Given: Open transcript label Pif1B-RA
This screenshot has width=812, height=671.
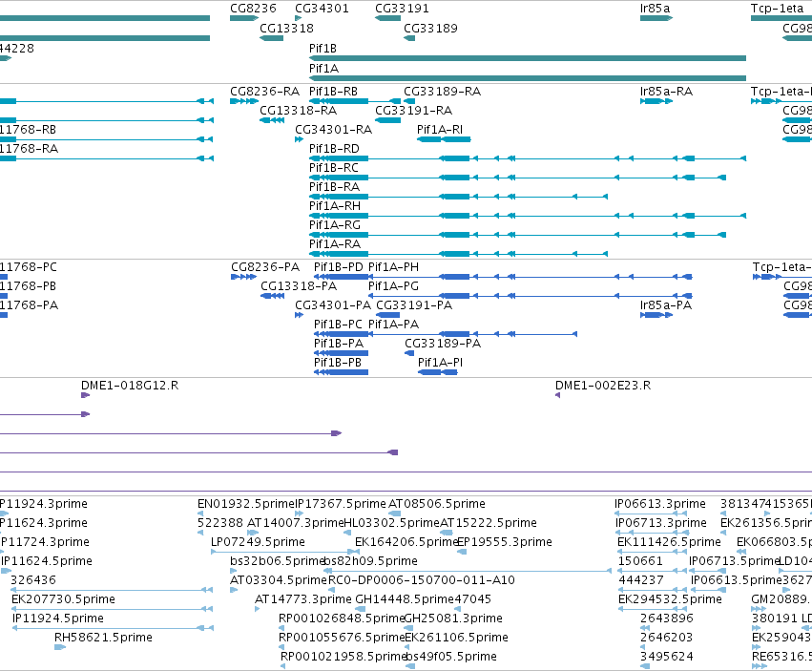Looking at the screenshot, I should 334,186.
